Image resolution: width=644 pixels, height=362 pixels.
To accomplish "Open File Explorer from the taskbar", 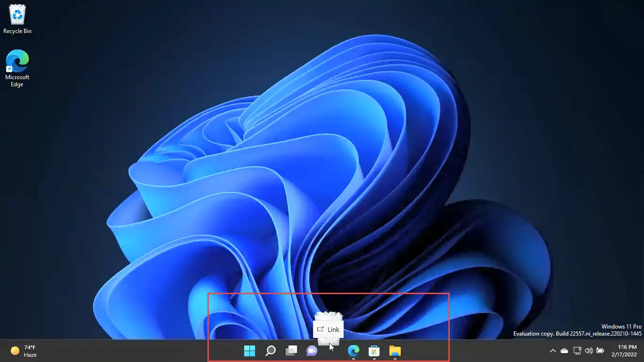I will pyautogui.click(x=395, y=351).
